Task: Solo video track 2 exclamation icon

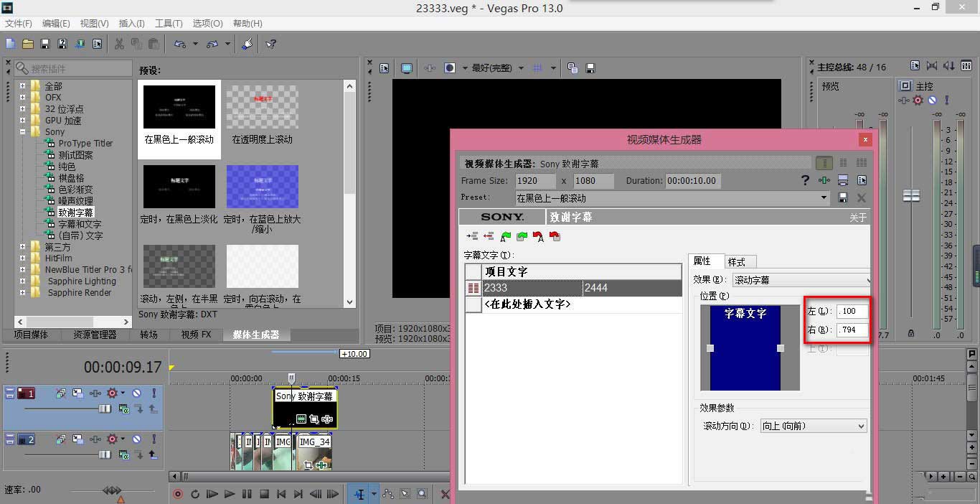Action: tap(154, 439)
